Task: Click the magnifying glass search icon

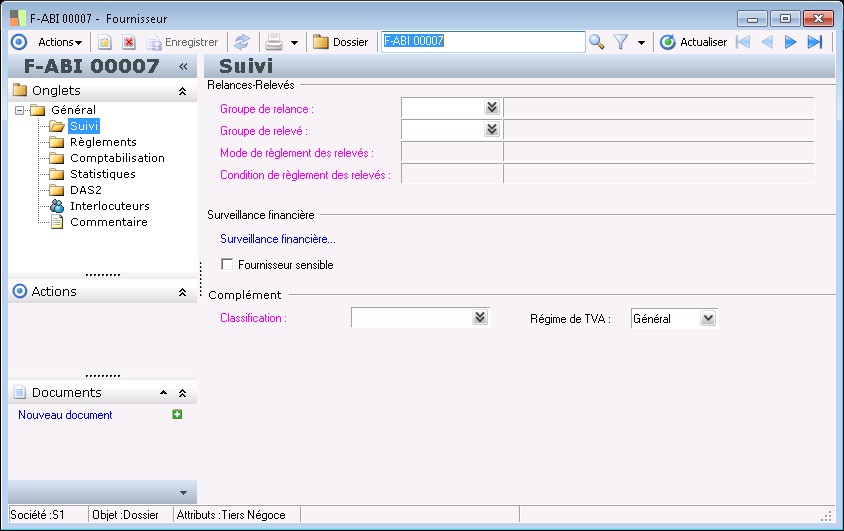Action: (596, 42)
